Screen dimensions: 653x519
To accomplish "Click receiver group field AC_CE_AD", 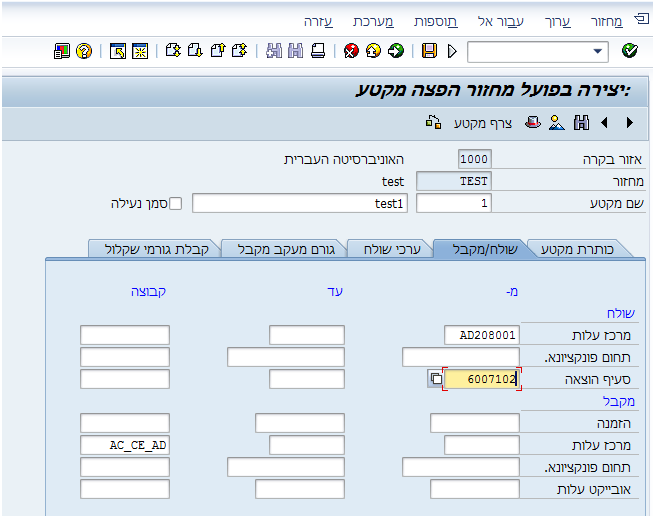I will (125, 445).
